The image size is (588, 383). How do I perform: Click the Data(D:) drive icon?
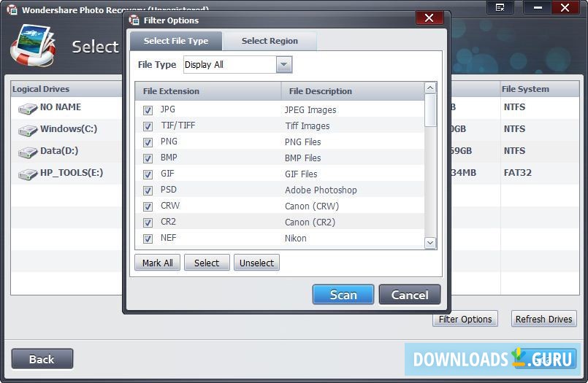click(x=28, y=152)
